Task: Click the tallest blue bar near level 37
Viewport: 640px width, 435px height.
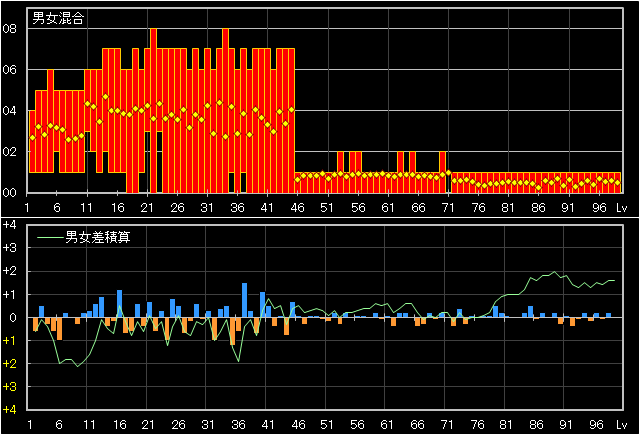Action: [244, 300]
